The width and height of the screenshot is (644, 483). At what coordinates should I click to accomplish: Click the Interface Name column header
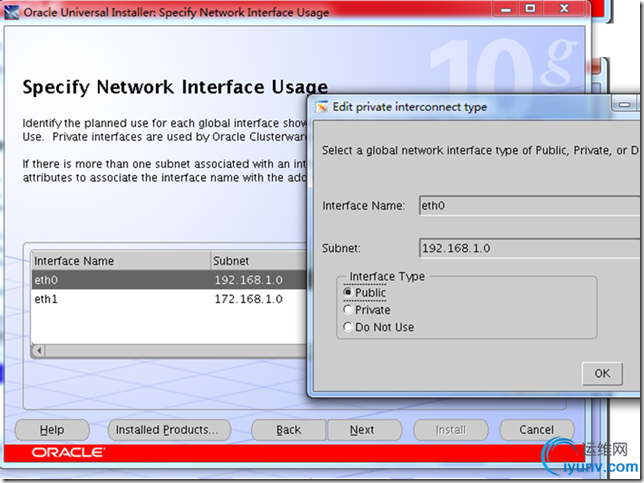click(x=121, y=261)
